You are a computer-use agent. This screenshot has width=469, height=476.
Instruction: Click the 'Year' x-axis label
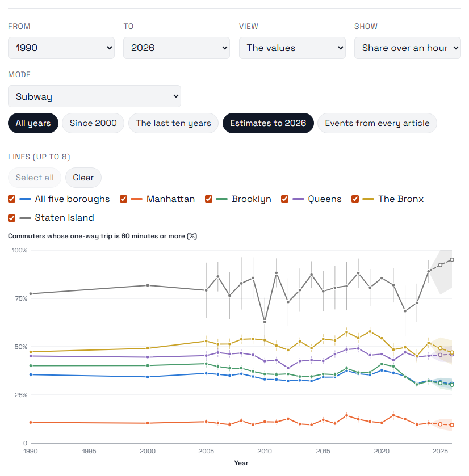pyautogui.click(x=241, y=463)
